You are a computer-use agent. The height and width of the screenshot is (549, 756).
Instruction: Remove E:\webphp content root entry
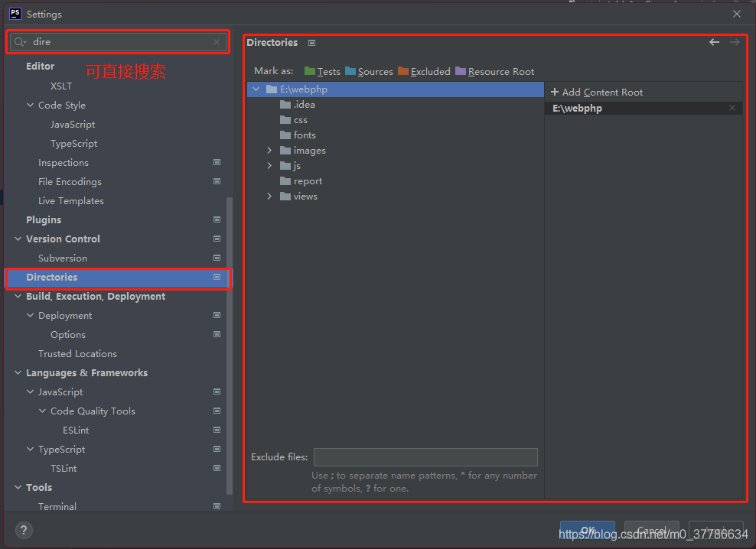pos(732,108)
